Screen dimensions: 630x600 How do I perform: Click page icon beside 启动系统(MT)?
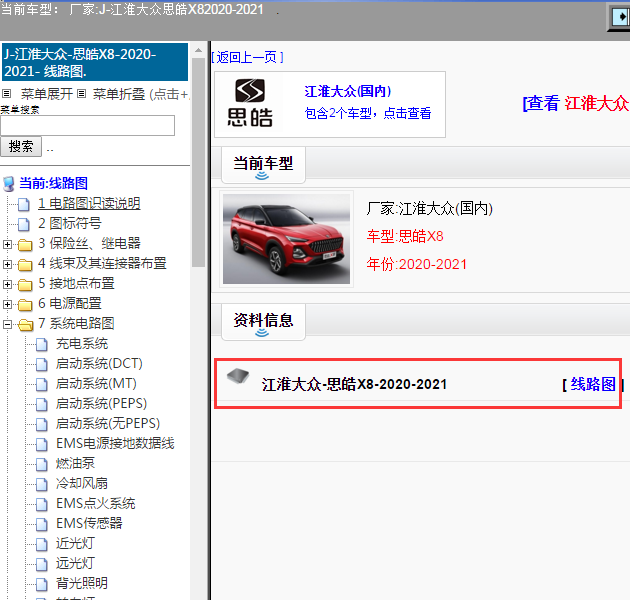click(x=41, y=384)
